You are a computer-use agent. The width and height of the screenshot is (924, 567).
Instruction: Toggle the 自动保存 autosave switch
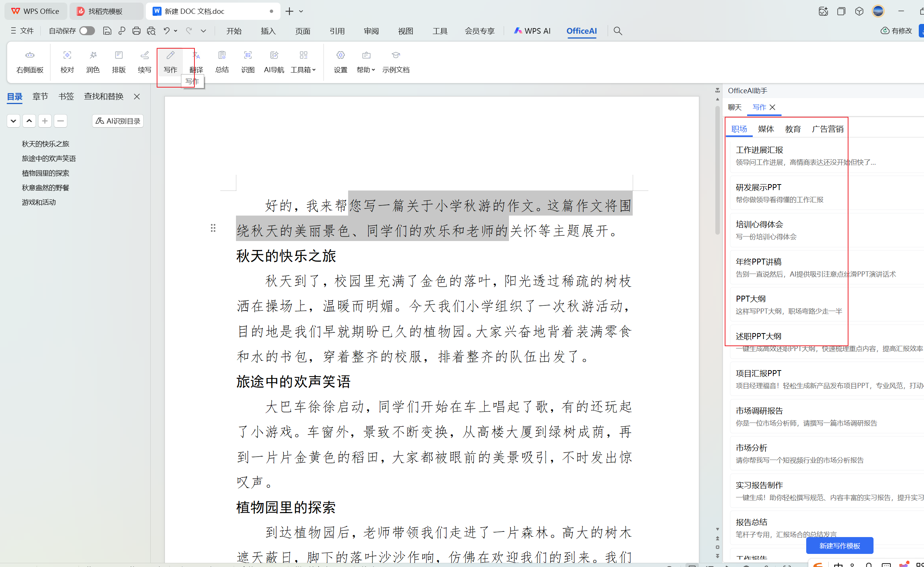click(x=87, y=31)
